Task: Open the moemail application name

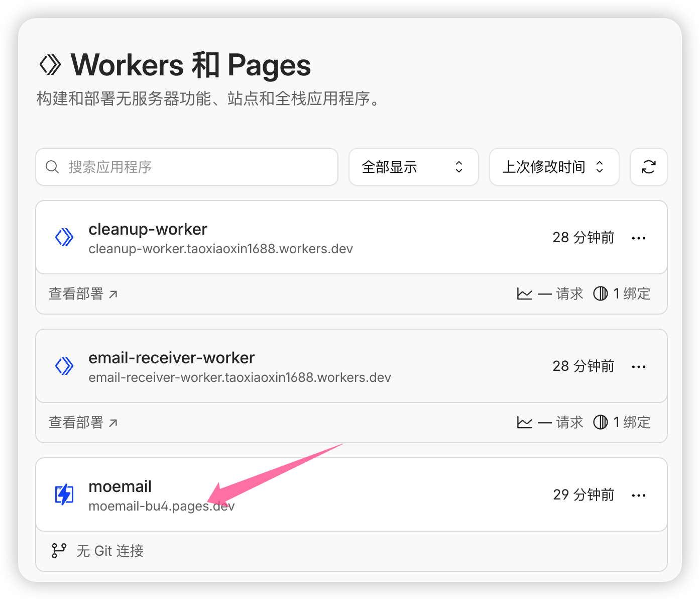Action: pyautogui.click(x=120, y=486)
